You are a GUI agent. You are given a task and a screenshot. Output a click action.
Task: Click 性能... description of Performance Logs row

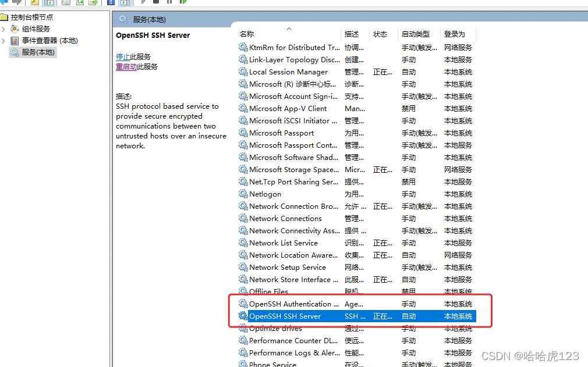click(x=354, y=353)
